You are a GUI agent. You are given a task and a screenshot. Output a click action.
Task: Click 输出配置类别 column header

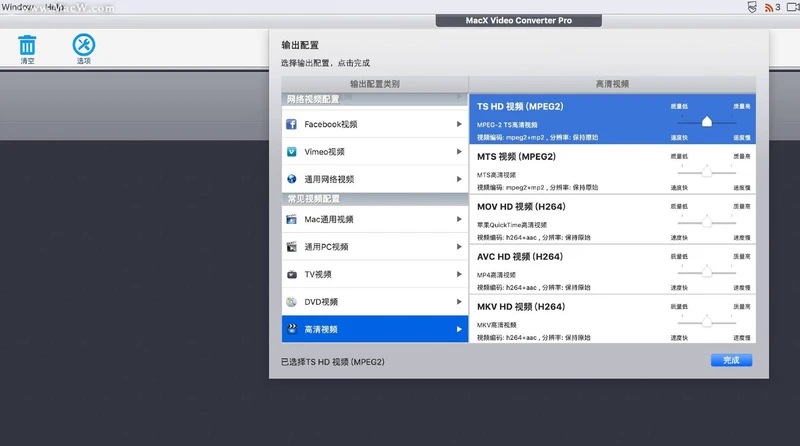(x=375, y=84)
